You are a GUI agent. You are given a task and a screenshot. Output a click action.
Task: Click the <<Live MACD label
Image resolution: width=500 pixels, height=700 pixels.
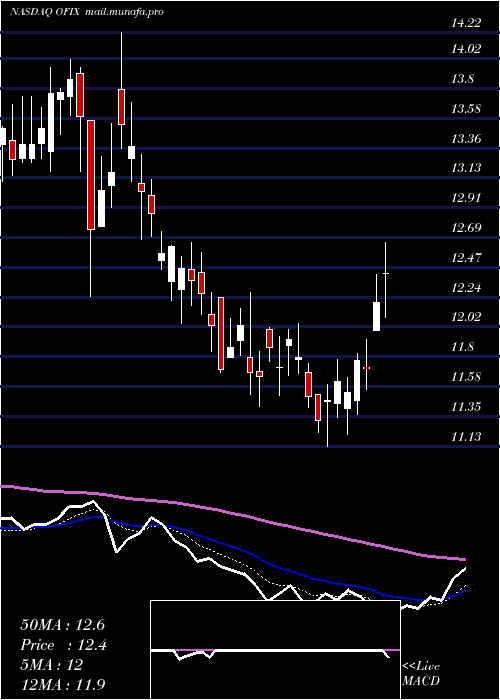tap(421, 674)
